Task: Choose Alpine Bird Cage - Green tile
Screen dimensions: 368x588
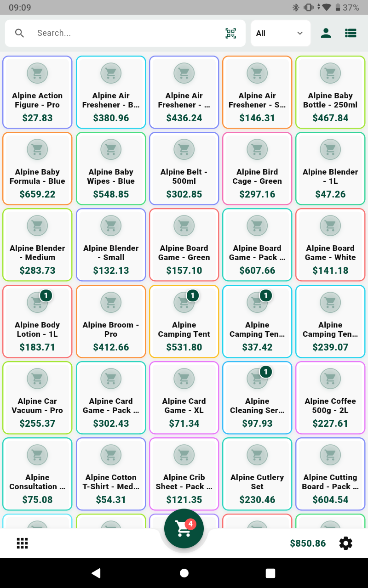Action: point(257,169)
